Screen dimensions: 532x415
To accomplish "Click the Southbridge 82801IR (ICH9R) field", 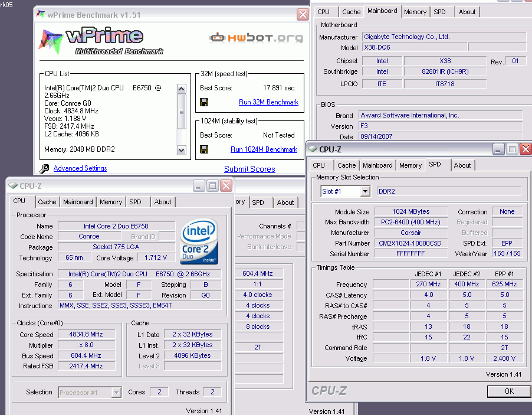I will pos(445,71).
